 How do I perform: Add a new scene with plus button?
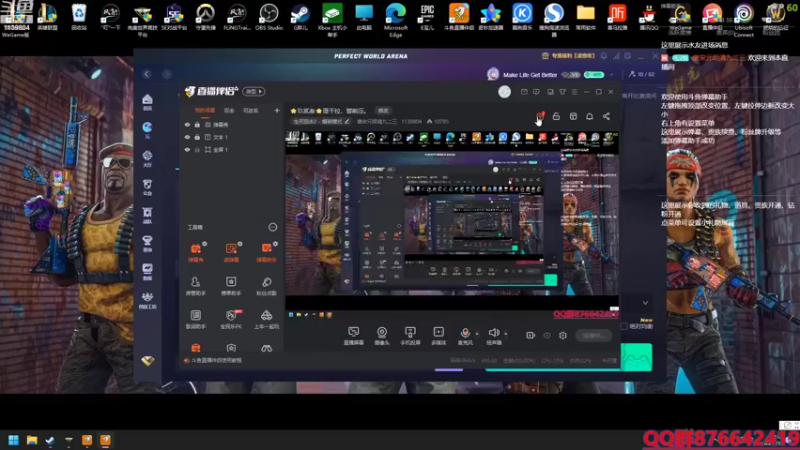277,110
